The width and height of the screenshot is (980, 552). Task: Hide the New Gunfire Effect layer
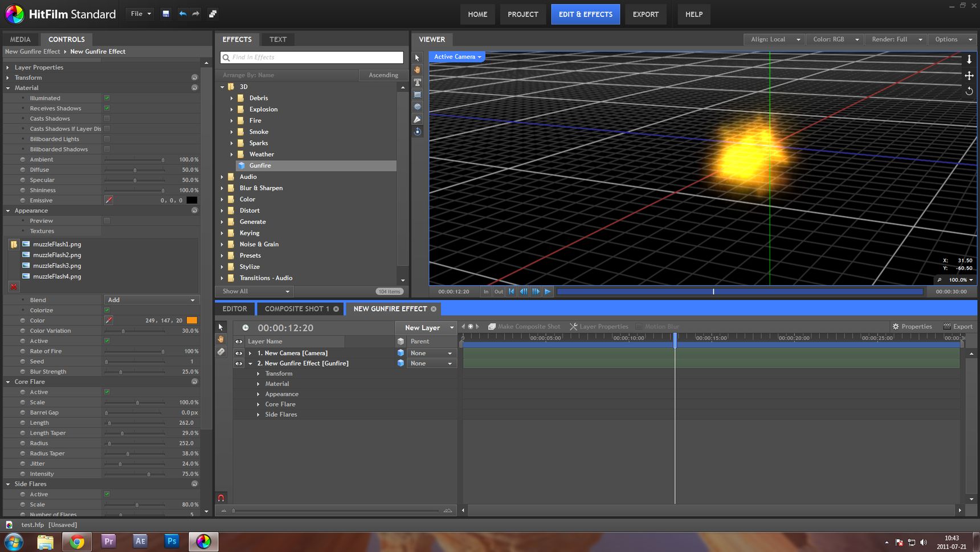(239, 363)
